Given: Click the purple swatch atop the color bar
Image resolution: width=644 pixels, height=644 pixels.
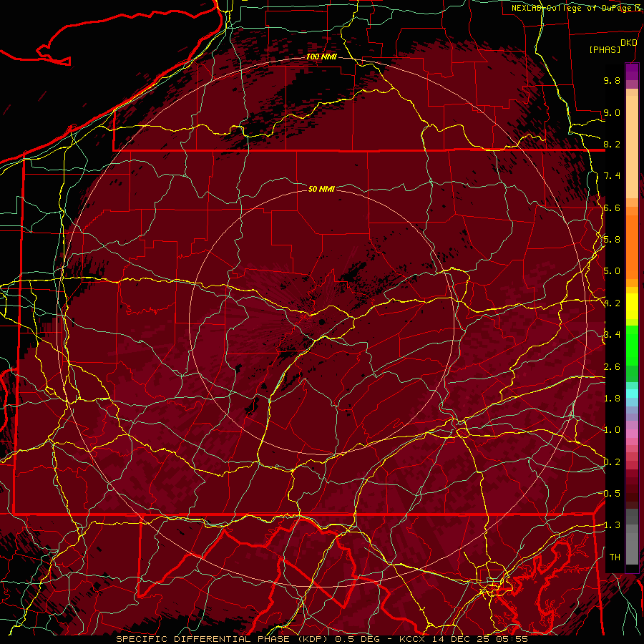Looking at the screenshot, I should point(632,72).
